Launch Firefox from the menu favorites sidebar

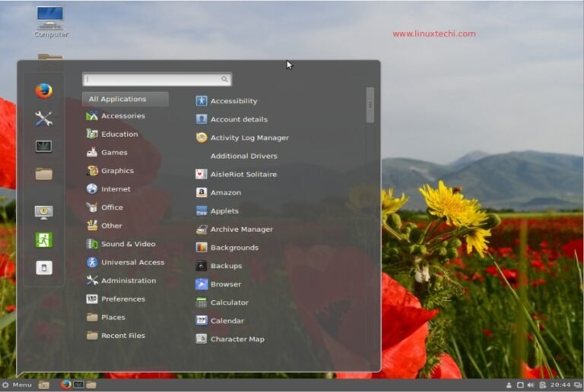(x=43, y=90)
